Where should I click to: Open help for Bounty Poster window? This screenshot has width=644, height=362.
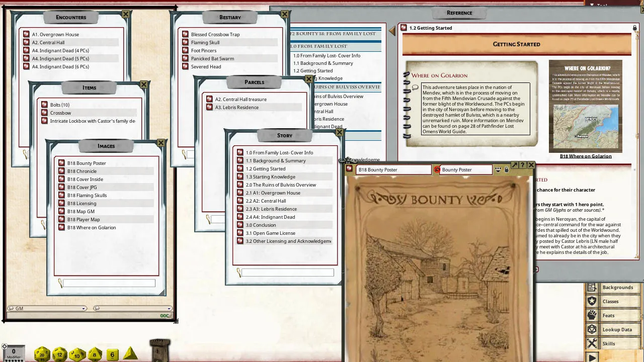click(x=523, y=165)
